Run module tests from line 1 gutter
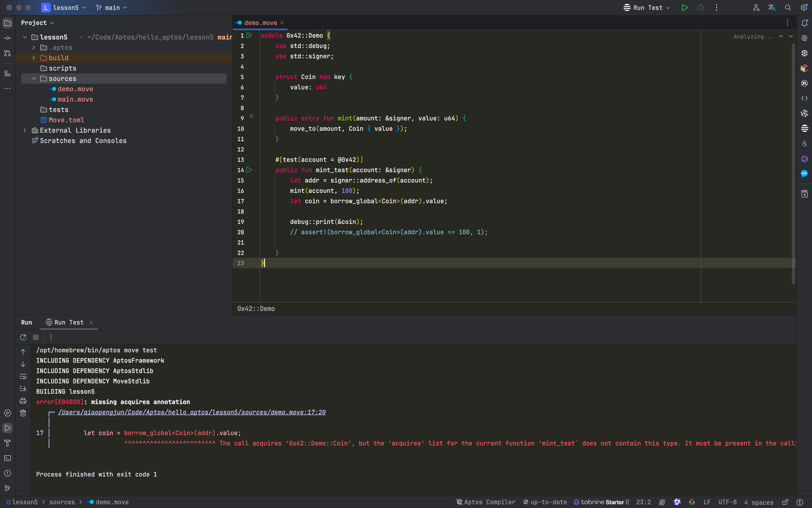The width and height of the screenshot is (812, 508). click(249, 35)
